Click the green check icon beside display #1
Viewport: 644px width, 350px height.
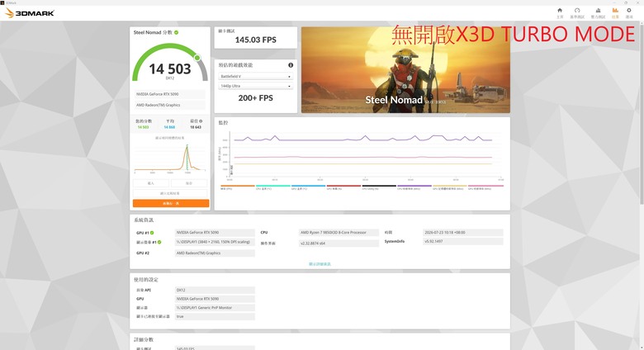click(x=159, y=242)
